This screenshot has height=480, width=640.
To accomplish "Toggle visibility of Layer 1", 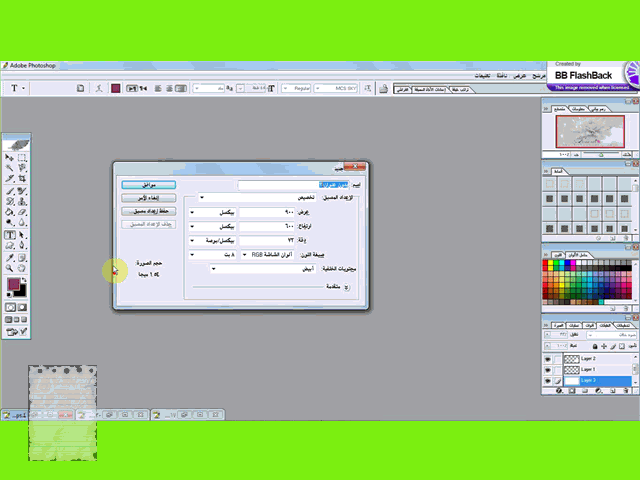I will click(548, 369).
